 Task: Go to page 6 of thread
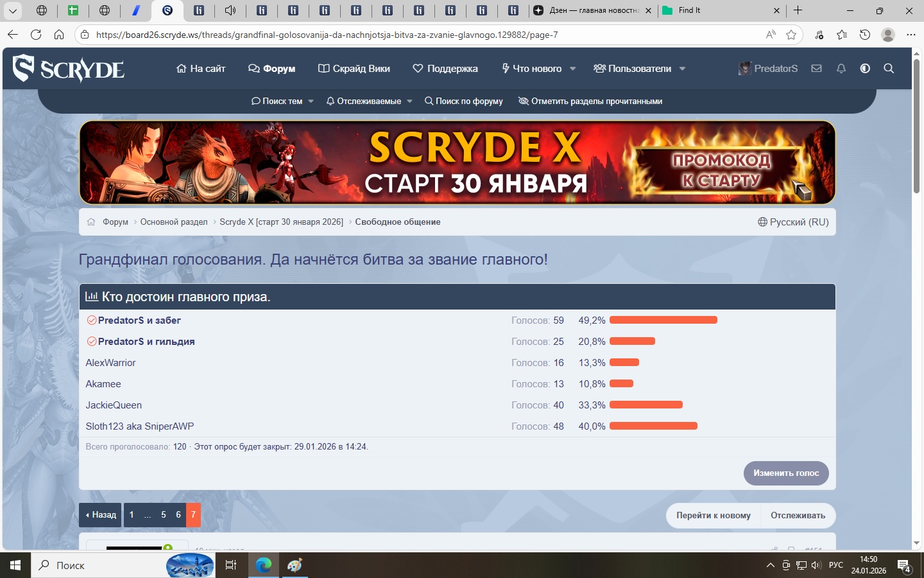click(x=178, y=514)
